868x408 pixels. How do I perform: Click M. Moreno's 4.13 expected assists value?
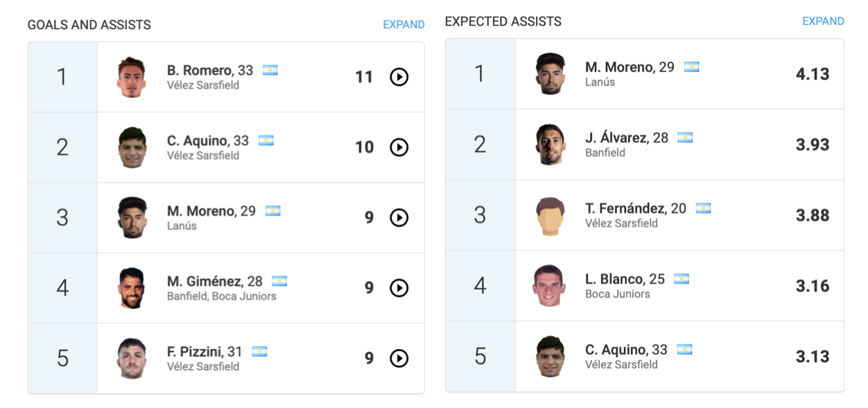813,74
